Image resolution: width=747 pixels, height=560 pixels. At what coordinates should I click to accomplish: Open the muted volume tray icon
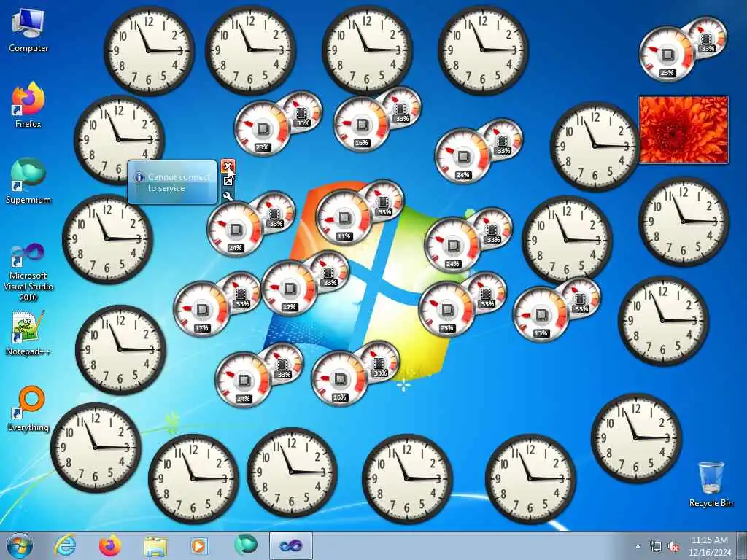673,547
